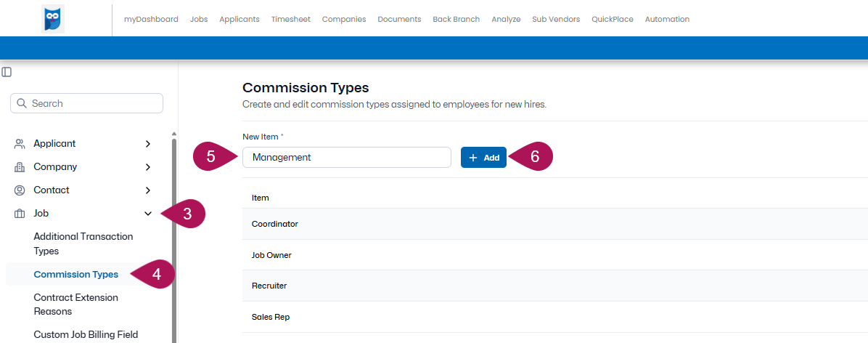Expand the Company section chevron

pos(148,167)
